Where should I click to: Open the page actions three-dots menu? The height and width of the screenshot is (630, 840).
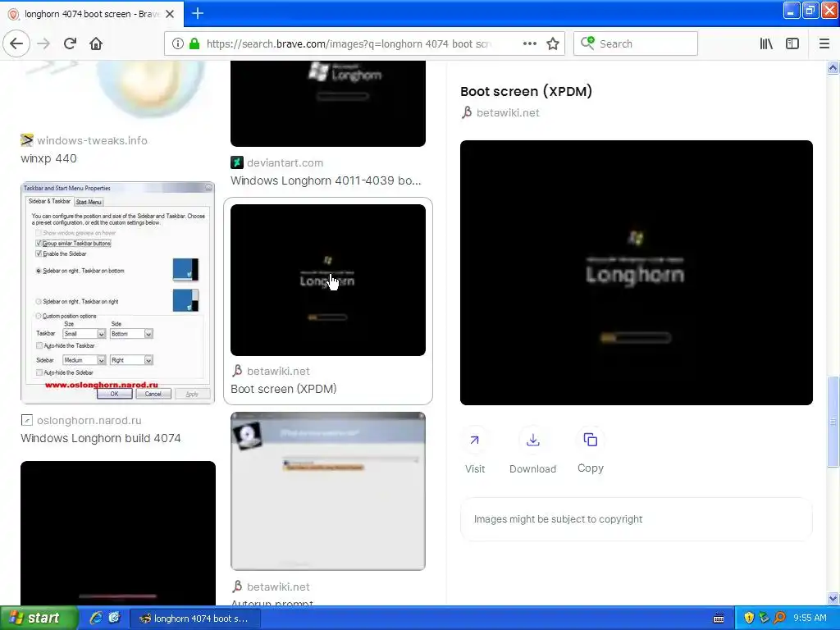529,43
